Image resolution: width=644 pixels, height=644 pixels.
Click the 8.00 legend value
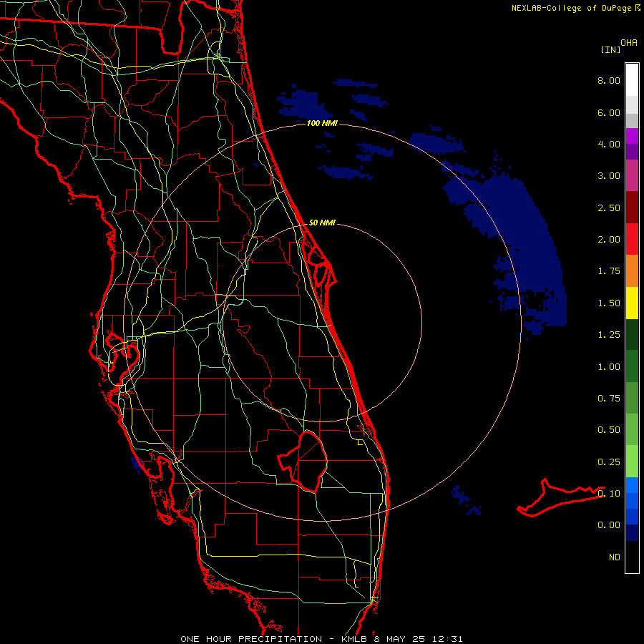609,80
